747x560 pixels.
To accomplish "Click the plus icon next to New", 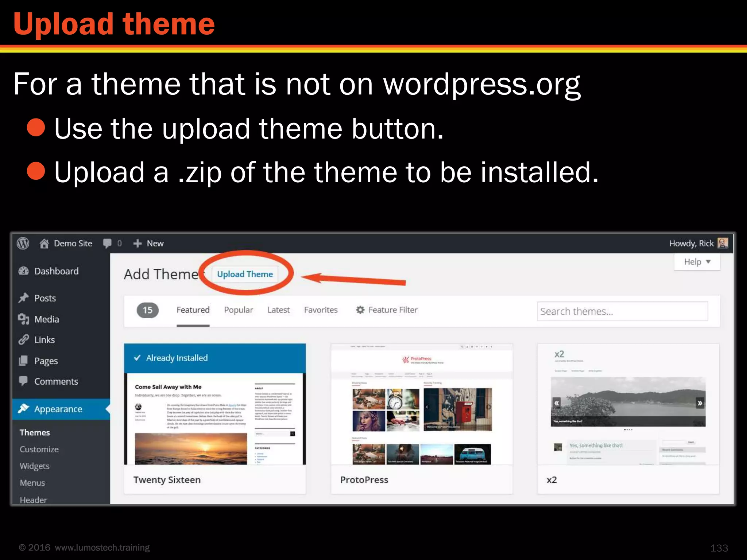I will (x=138, y=243).
